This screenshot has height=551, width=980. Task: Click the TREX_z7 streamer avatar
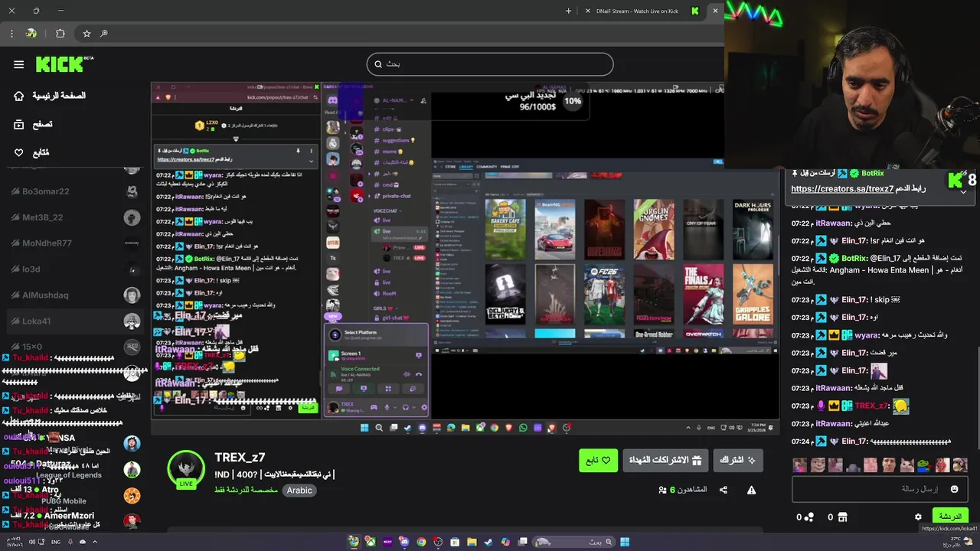(x=186, y=468)
